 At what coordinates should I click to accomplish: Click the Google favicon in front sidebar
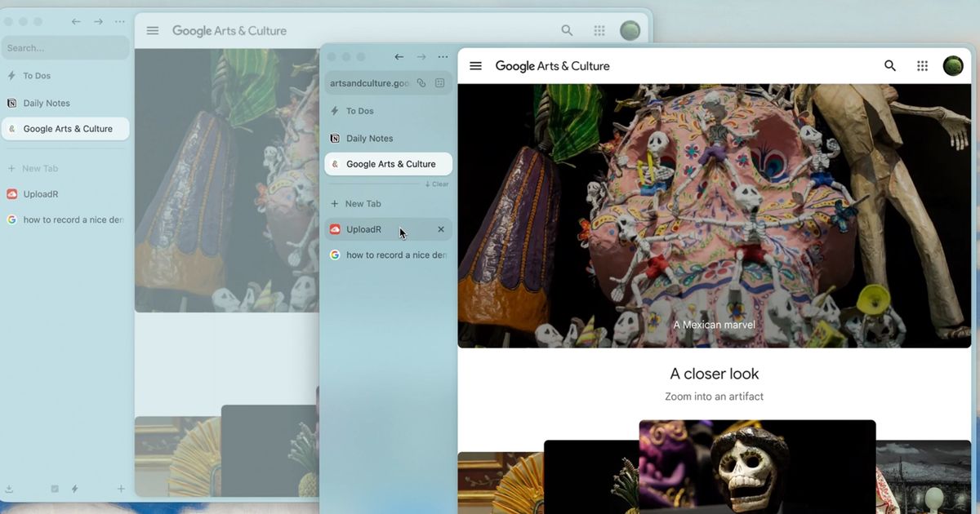(x=335, y=255)
